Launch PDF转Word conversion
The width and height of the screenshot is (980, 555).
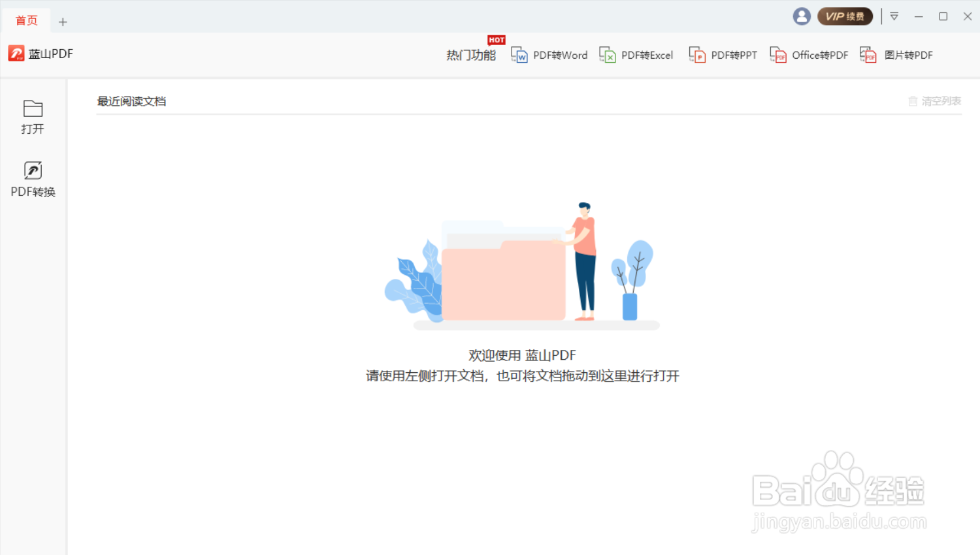[x=549, y=55]
